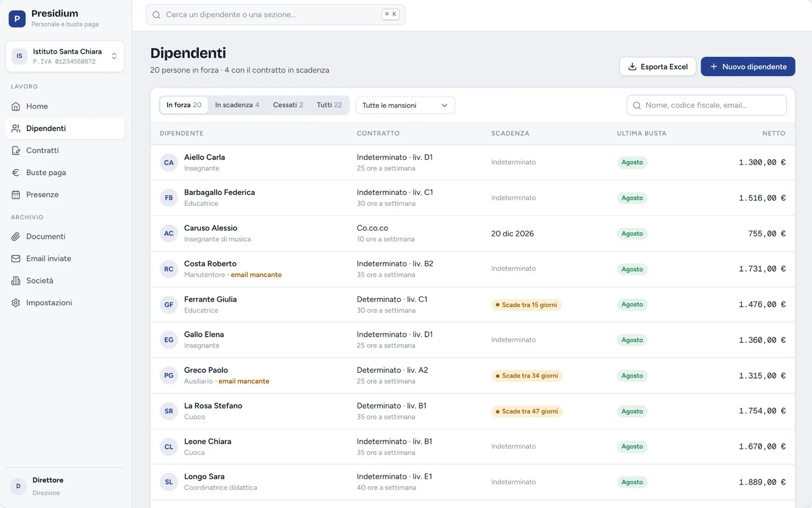Show the Tutti employees tab
This screenshot has height=508, width=812.
pyautogui.click(x=329, y=105)
